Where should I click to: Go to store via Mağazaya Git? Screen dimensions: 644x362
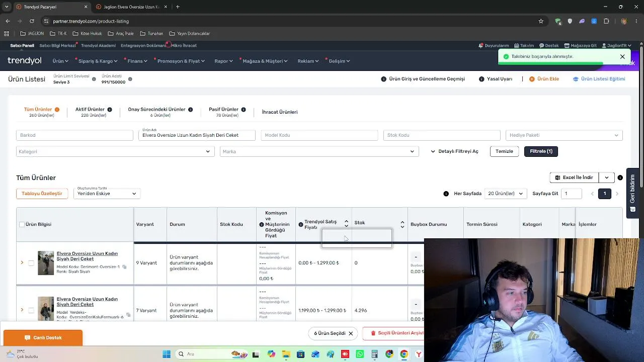(580, 45)
